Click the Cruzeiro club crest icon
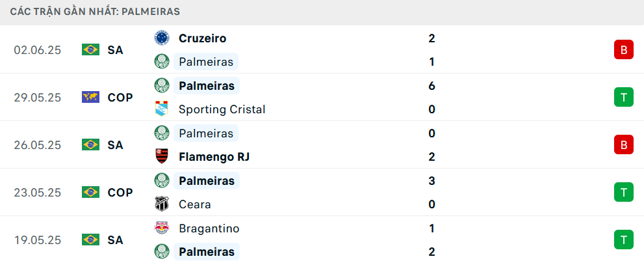 pyautogui.click(x=161, y=38)
